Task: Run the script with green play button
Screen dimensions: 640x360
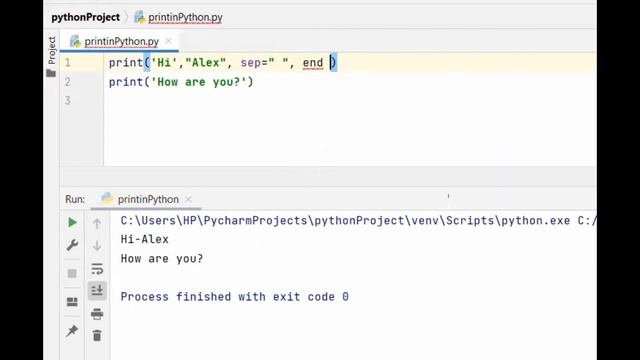Action: (x=72, y=222)
